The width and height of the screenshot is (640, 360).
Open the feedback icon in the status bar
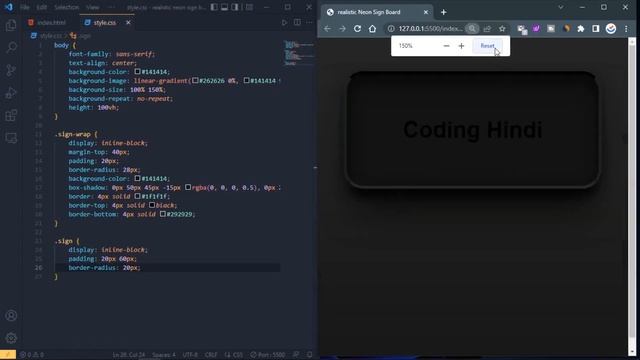tap(296, 355)
